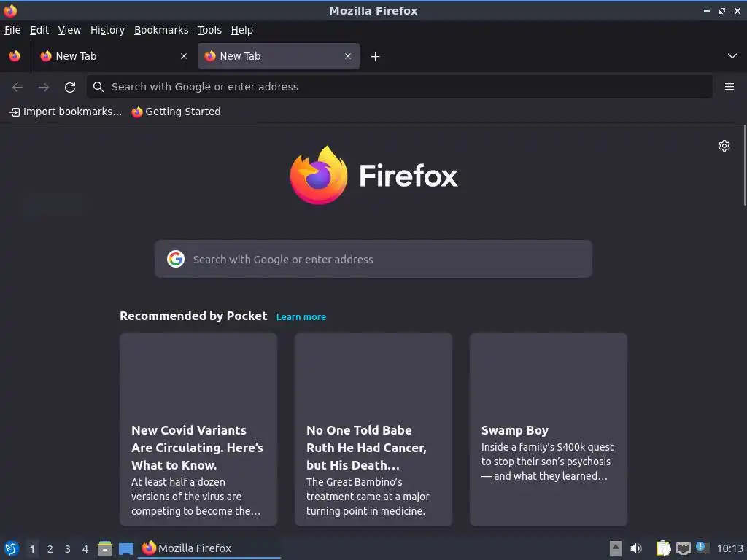Image resolution: width=747 pixels, height=560 pixels.
Task: Click the page vertical scrollbar
Action: (745, 166)
